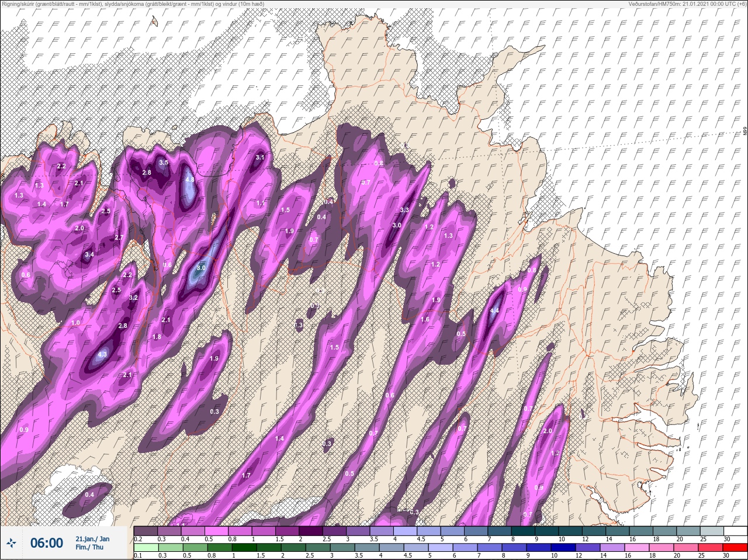Select the rain legend swatch between 0.1 and 0.3
Viewport: 748px width, 560px height.
pyautogui.click(x=146, y=547)
